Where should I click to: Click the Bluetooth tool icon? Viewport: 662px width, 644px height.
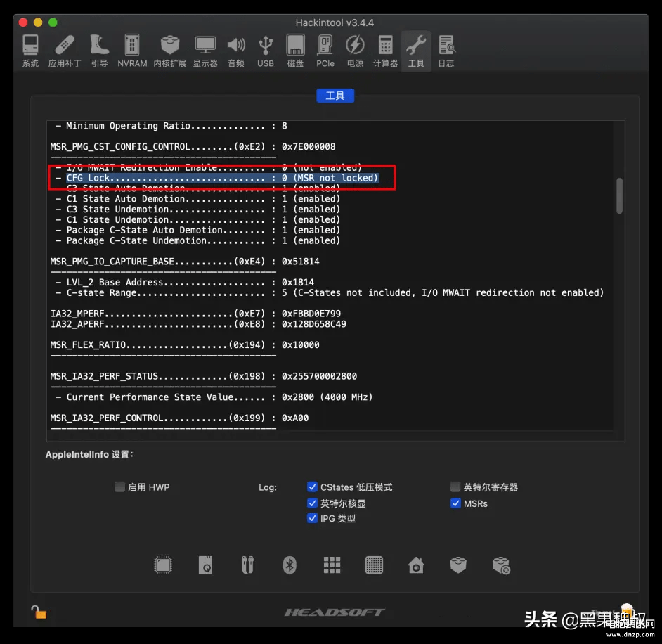(x=290, y=565)
